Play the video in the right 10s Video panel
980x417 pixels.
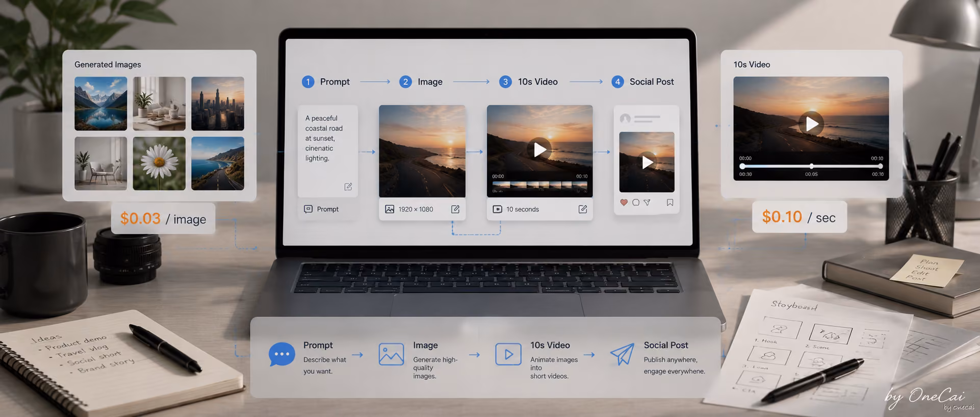(811, 123)
